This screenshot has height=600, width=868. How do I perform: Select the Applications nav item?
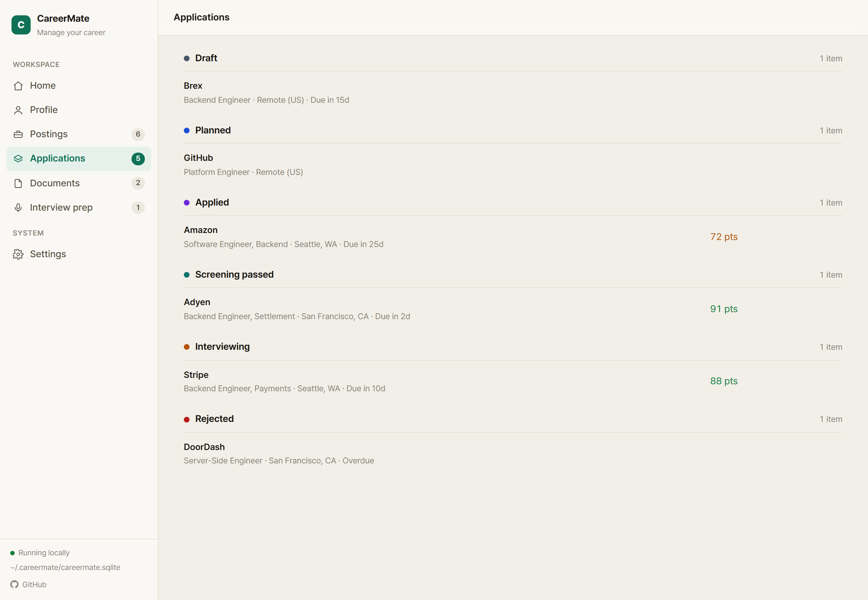79,159
